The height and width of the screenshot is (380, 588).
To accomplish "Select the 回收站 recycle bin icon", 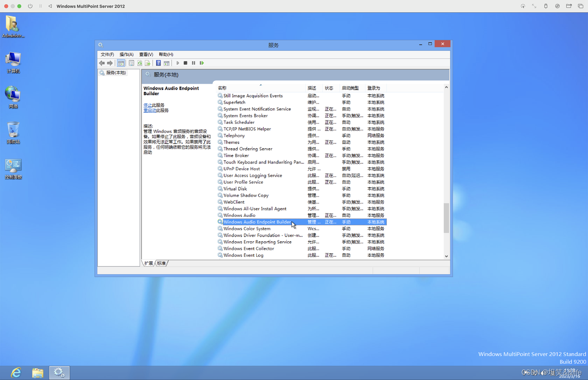I will coord(13,133).
